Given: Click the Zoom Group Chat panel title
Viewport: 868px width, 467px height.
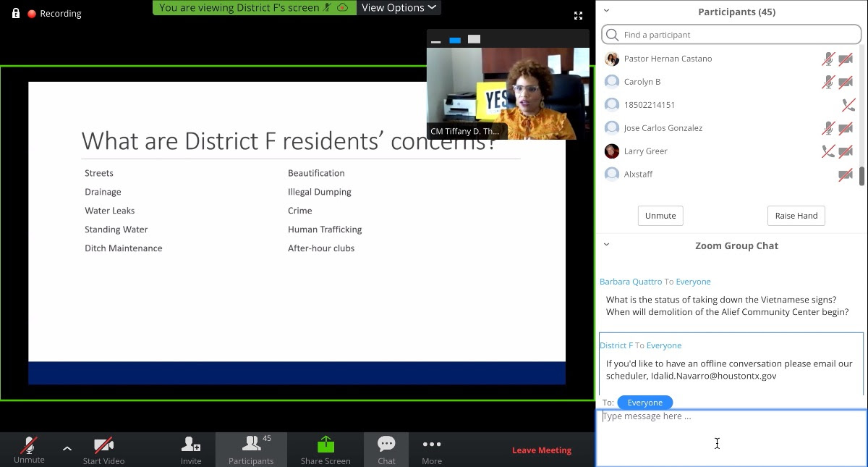Looking at the screenshot, I should click(736, 245).
